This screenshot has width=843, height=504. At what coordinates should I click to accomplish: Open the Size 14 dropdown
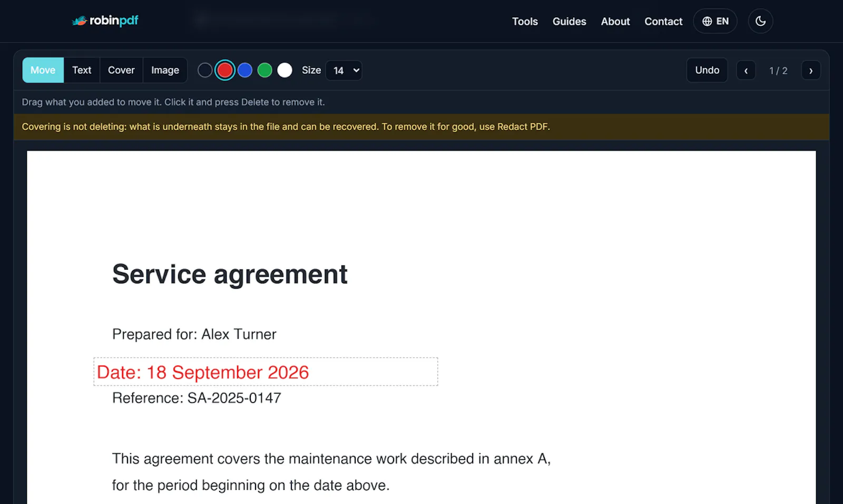click(344, 71)
